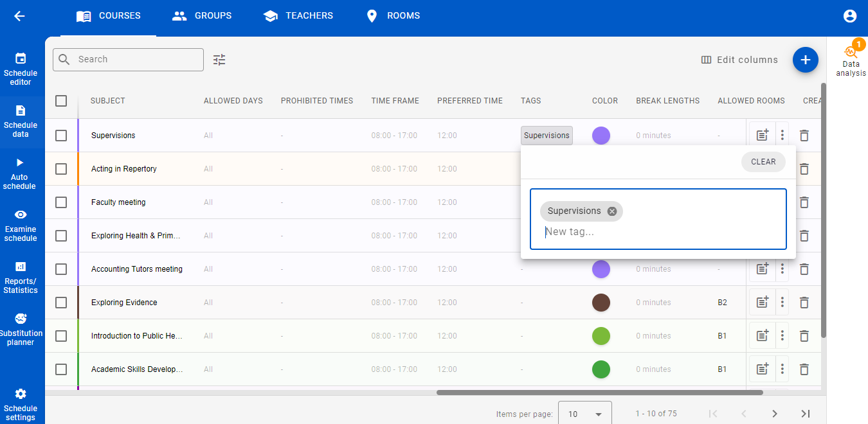Screen dimensions: 868x424
Task: Switch to the Rooms tab
Action: [392, 16]
